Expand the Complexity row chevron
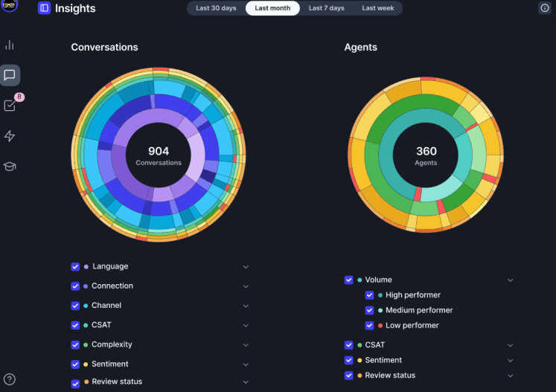The height and width of the screenshot is (392, 556). tap(246, 345)
